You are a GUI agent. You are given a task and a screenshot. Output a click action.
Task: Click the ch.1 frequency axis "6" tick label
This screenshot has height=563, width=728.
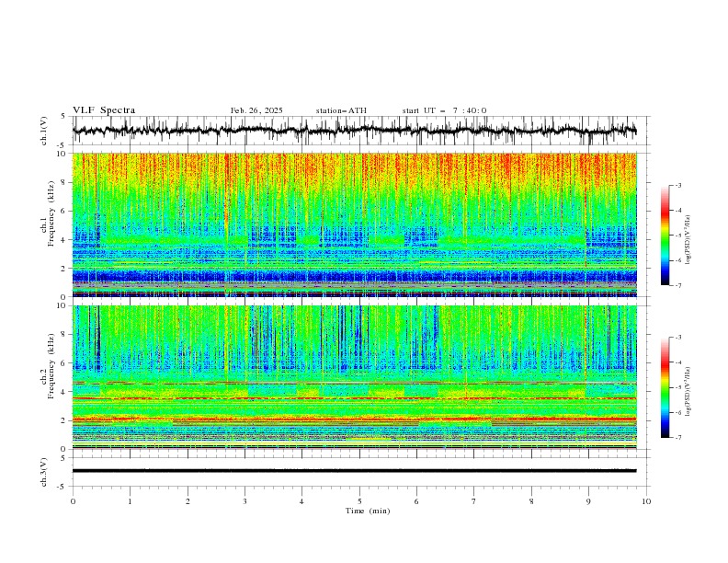coord(64,211)
